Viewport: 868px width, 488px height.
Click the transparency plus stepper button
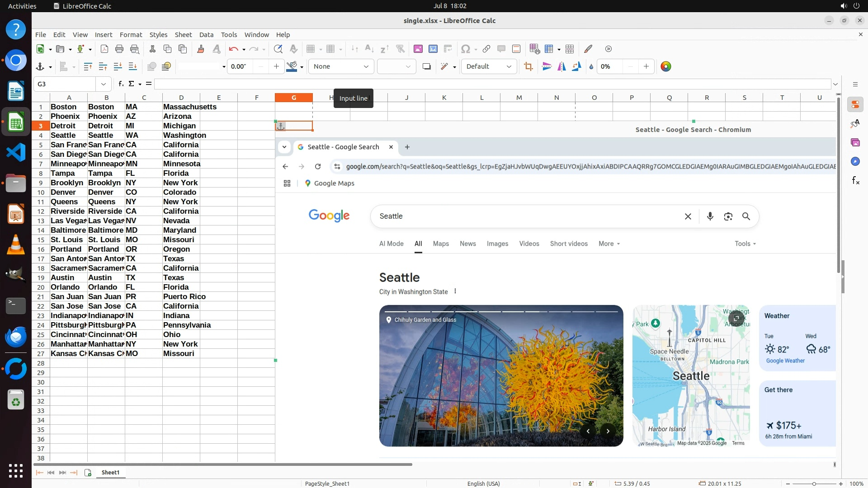646,66
